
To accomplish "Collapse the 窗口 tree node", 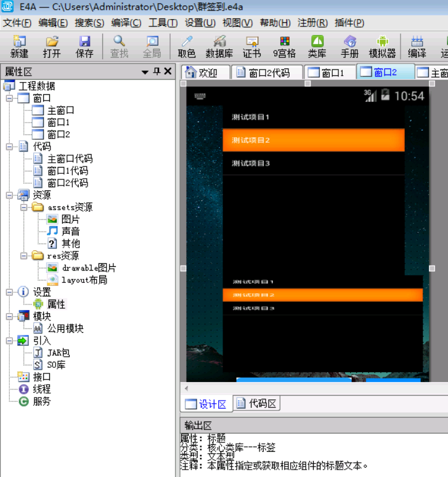I will coord(9,98).
